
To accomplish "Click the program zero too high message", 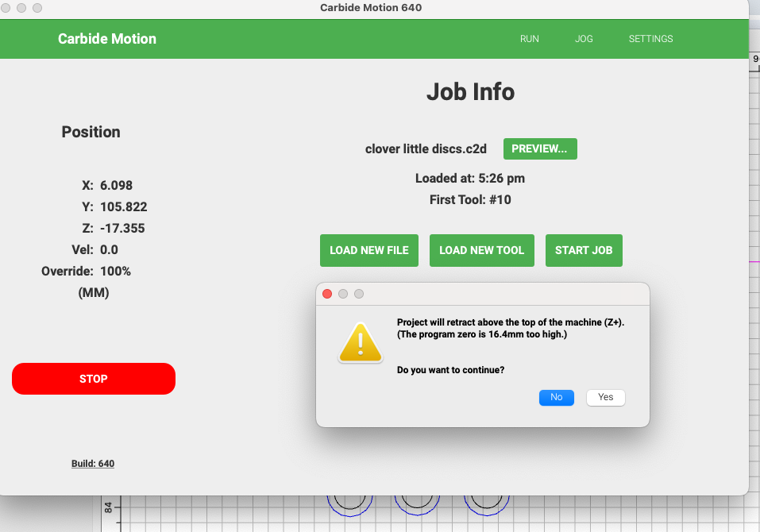I will pyautogui.click(x=482, y=334).
